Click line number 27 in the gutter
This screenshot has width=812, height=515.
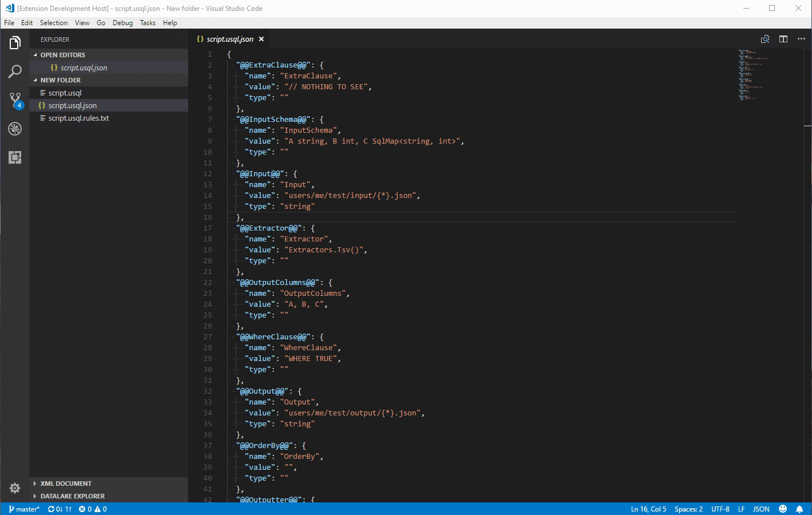208,337
